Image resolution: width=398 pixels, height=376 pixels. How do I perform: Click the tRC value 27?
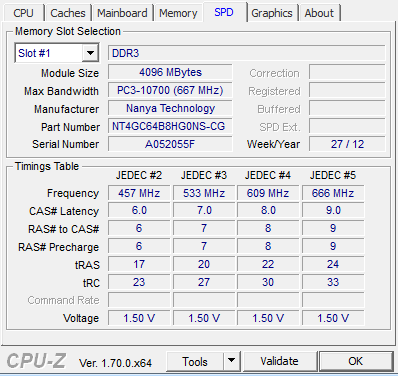click(204, 282)
